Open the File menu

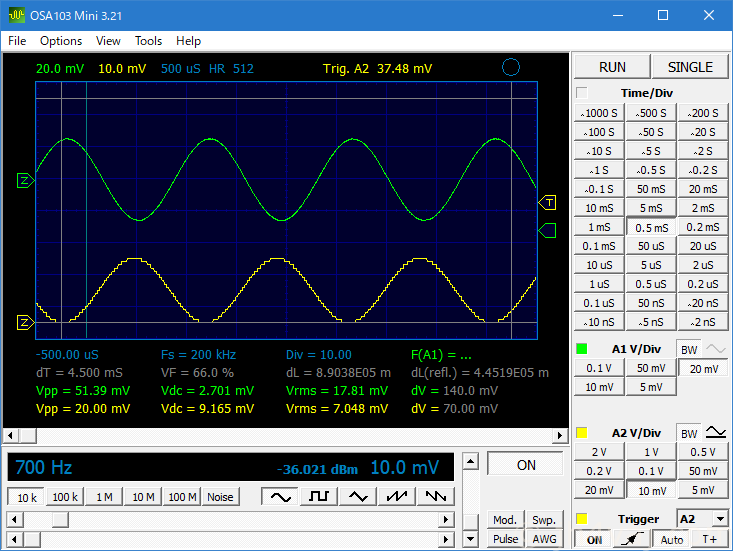17,41
